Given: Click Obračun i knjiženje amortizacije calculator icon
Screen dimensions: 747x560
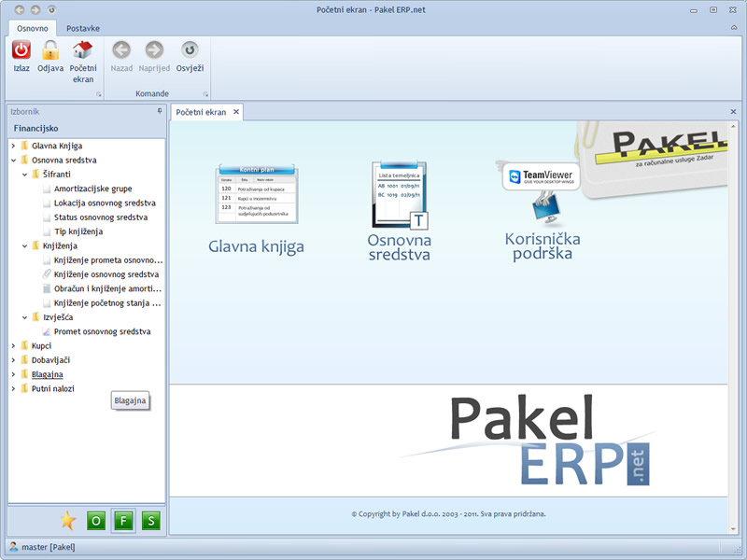Looking at the screenshot, I should pyautogui.click(x=46, y=288).
